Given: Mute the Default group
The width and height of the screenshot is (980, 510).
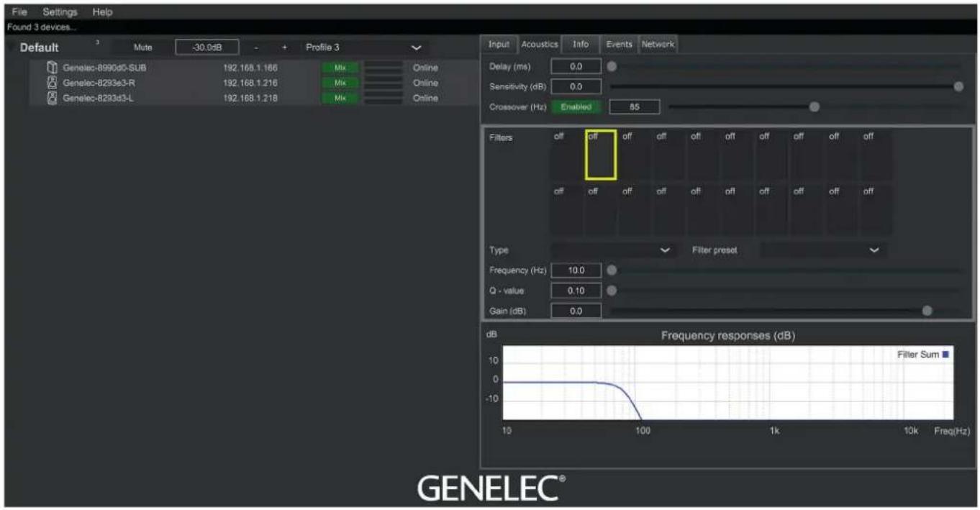Looking at the screenshot, I should point(143,47).
